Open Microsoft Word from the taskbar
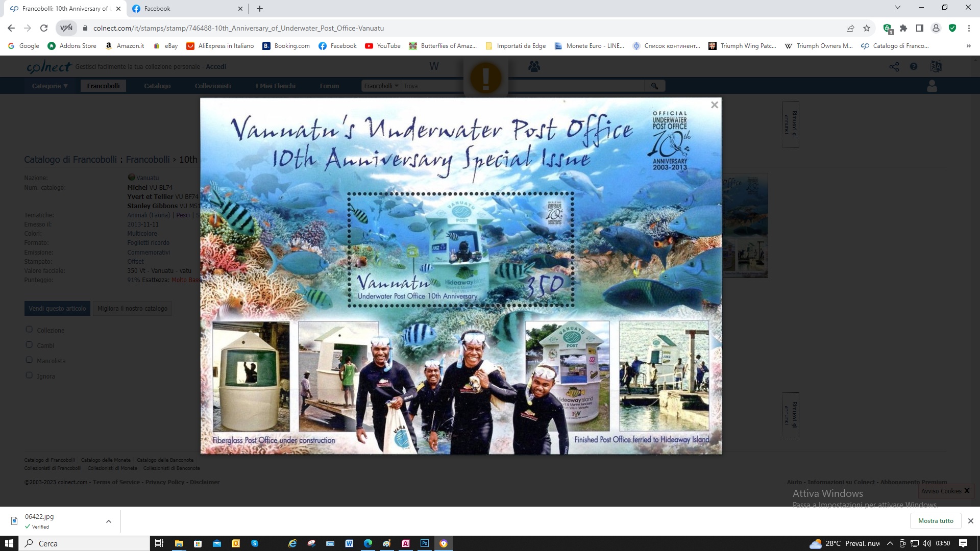The image size is (980, 551). pos(349,543)
